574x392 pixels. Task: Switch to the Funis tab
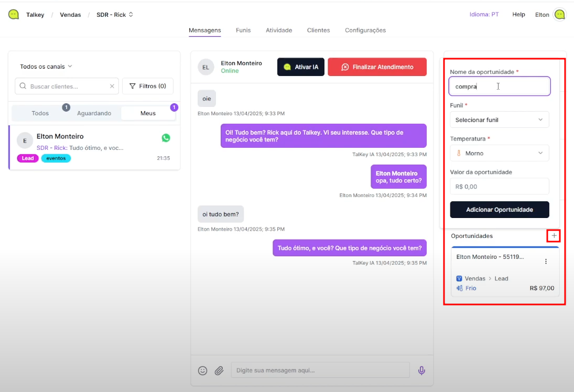(x=243, y=30)
